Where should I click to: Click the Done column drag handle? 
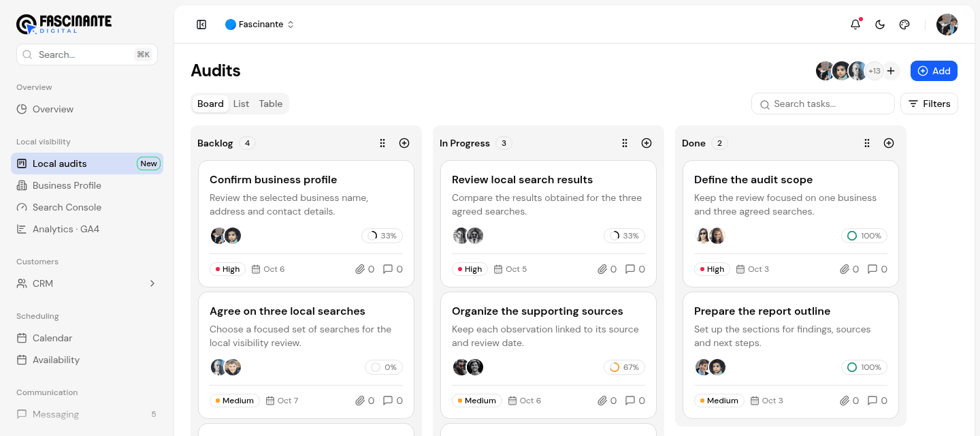coord(867,143)
